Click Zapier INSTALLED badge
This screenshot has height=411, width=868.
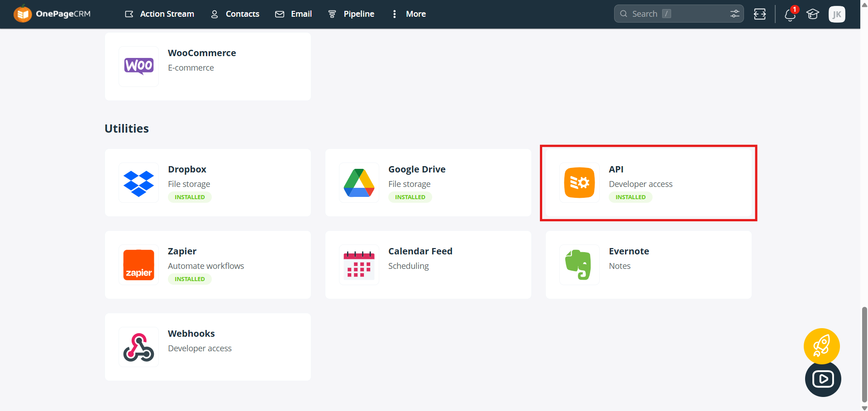click(x=190, y=279)
